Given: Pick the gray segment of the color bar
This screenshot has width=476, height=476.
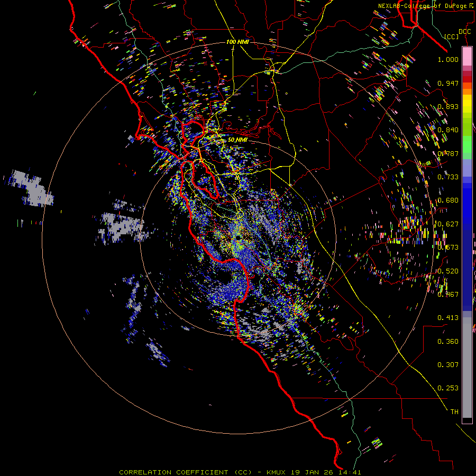Looking at the screenshot, I should [467, 368].
